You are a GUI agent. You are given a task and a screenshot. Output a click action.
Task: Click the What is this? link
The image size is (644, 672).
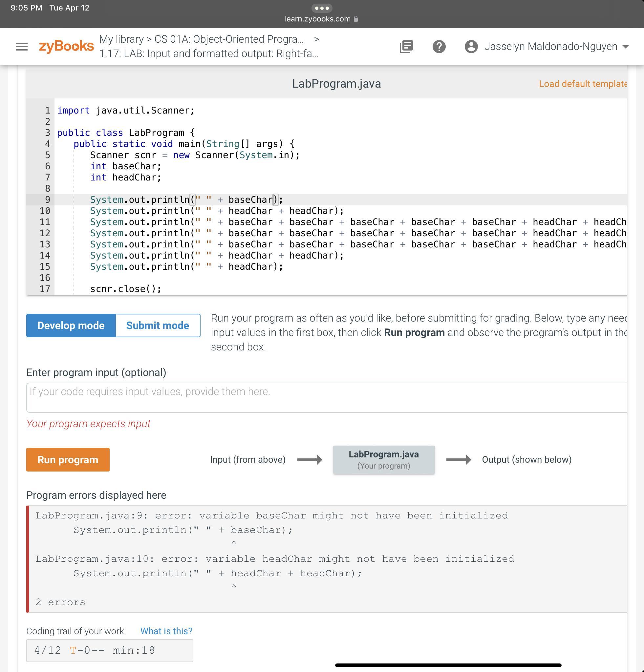pos(166,631)
